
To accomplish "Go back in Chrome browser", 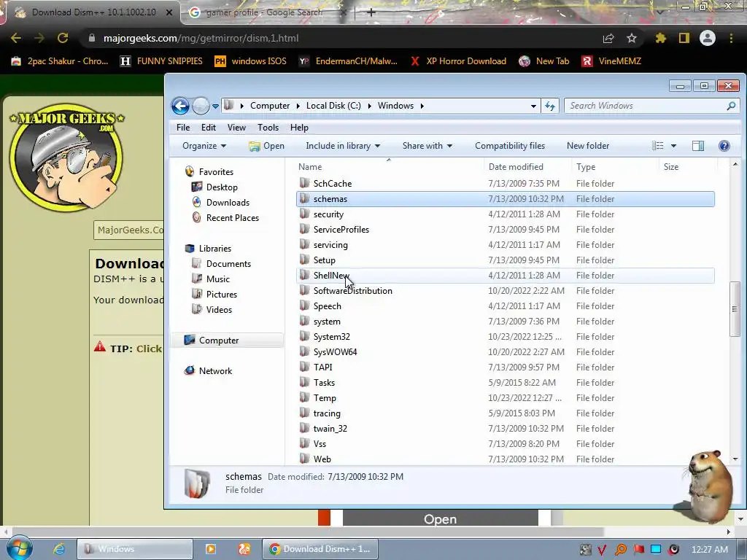I will (16, 38).
